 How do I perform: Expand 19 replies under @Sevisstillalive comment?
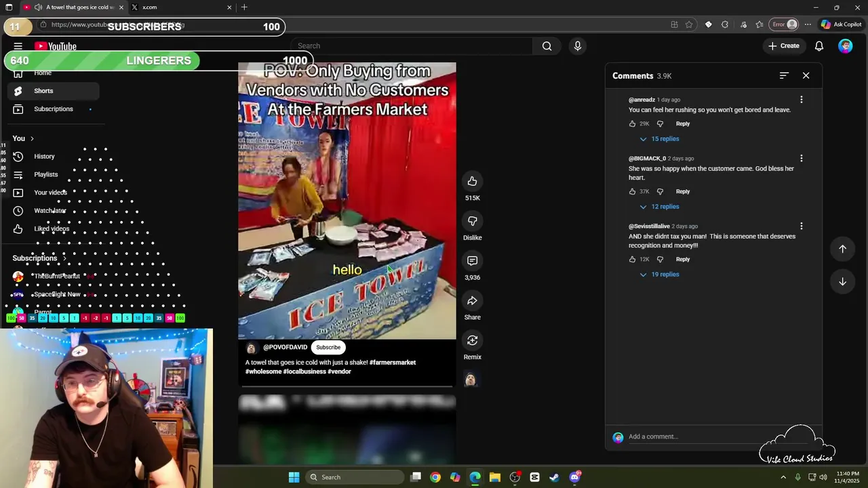(658, 274)
